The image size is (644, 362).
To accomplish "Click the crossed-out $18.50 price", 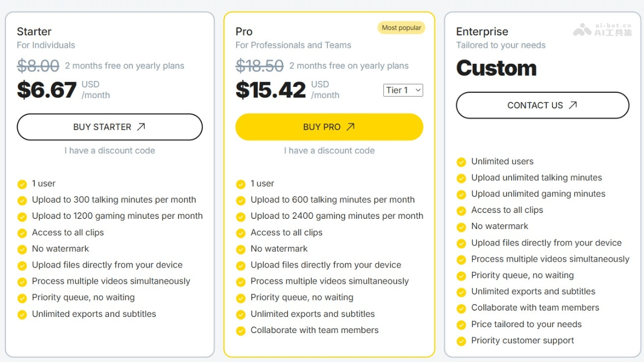I will (x=260, y=65).
